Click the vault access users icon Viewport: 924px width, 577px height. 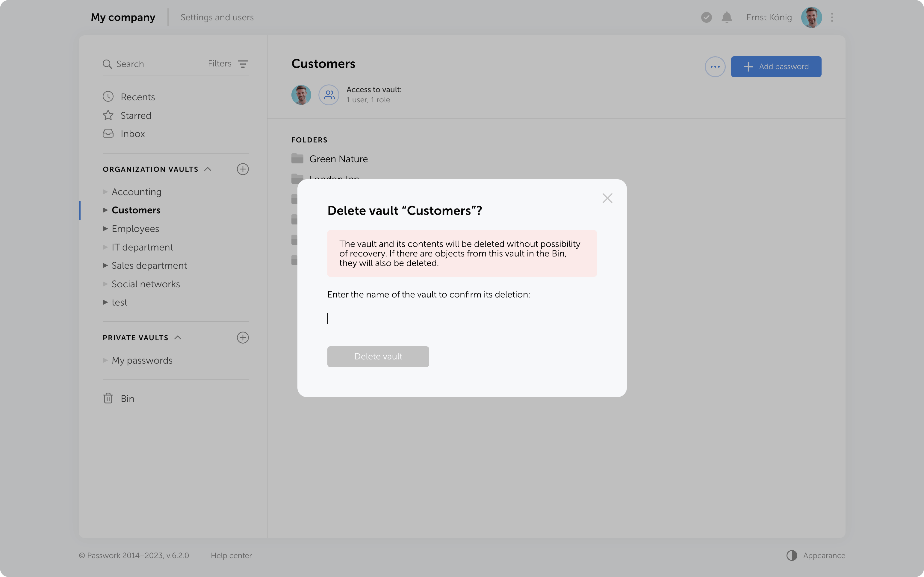(329, 95)
